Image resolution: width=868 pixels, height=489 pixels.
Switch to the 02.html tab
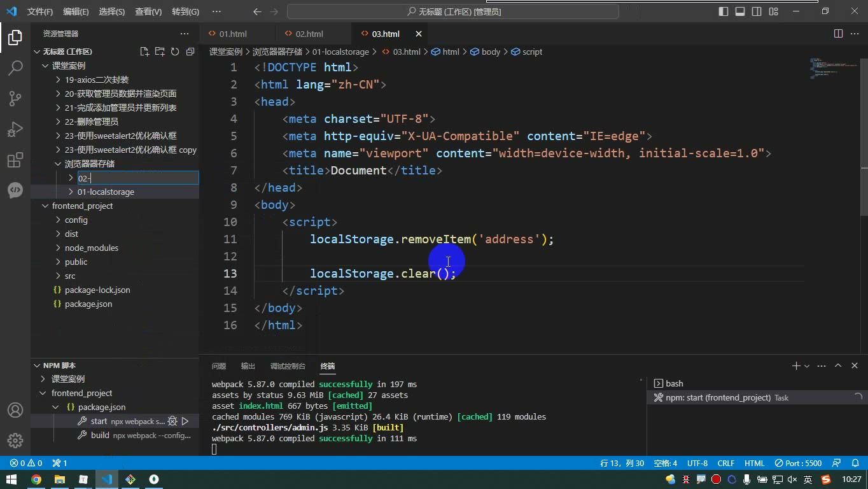(x=309, y=34)
